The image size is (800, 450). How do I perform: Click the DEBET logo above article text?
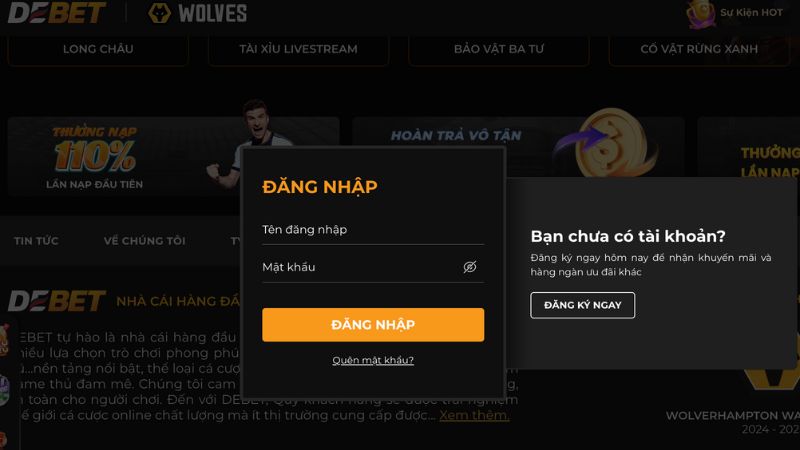57,301
